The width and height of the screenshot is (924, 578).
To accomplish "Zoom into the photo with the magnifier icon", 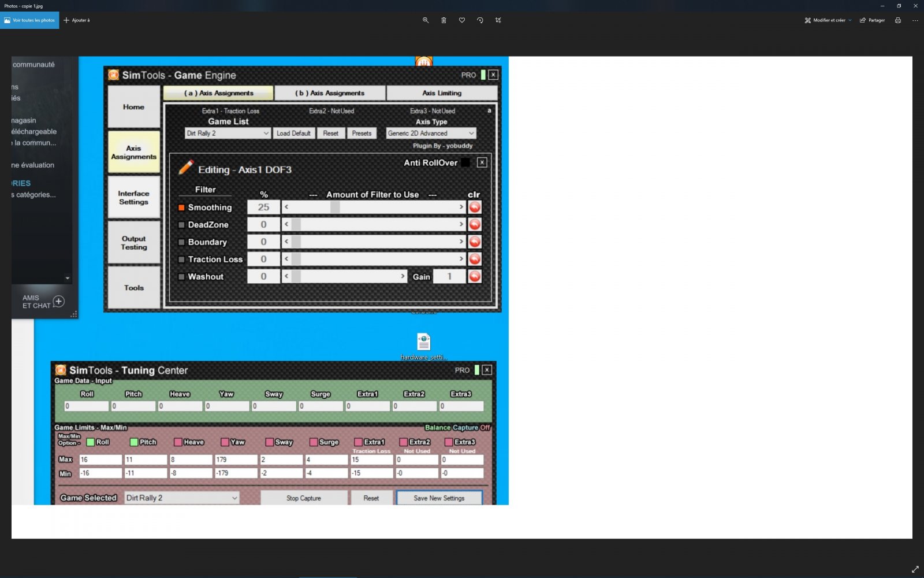I will (426, 20).
